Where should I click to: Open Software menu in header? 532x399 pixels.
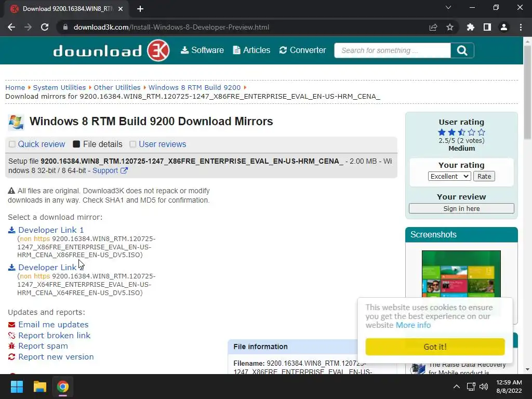(202, 50)
